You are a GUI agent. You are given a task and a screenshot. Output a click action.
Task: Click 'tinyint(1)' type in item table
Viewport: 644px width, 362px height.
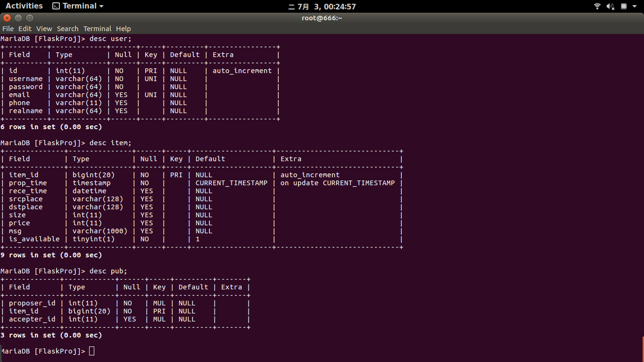click(94, 239)
